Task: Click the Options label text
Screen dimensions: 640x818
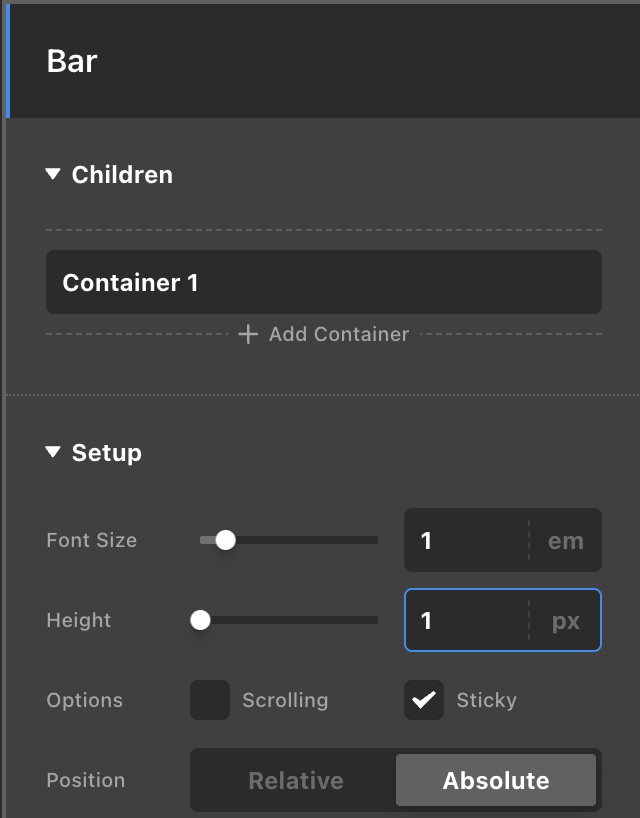Action: [x=85, y=700]
